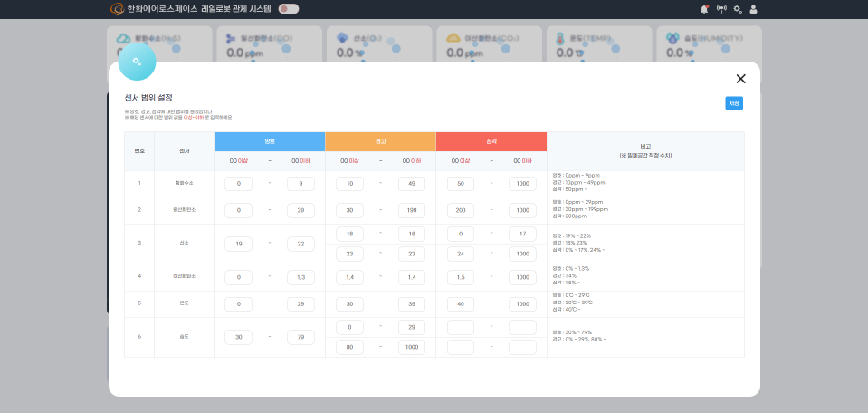This screenshot has height=413, width=868.
Task: Click 이산화탄소 critical minimum field showing 1.5
Action: (x=461, y=277)
